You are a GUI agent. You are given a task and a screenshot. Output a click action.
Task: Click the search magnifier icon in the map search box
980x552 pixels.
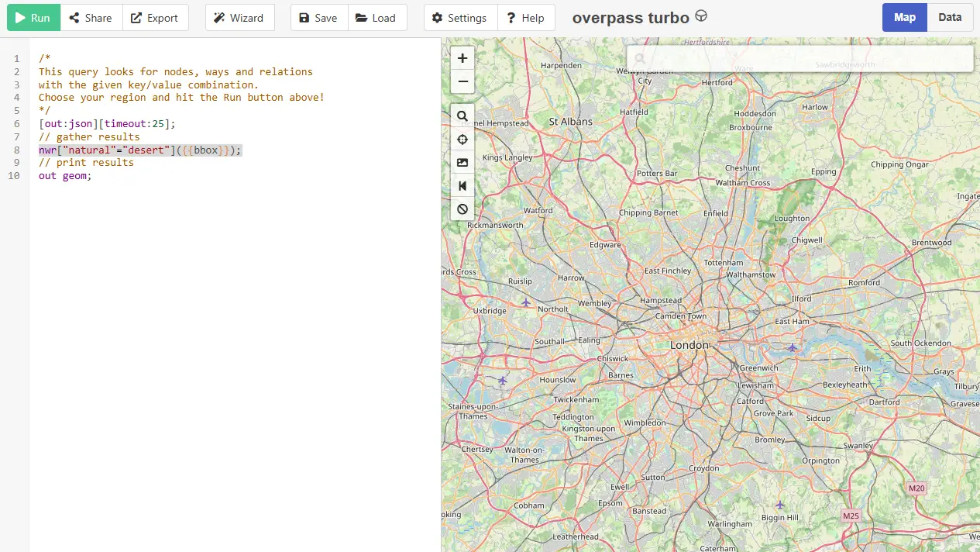(640, 59)
